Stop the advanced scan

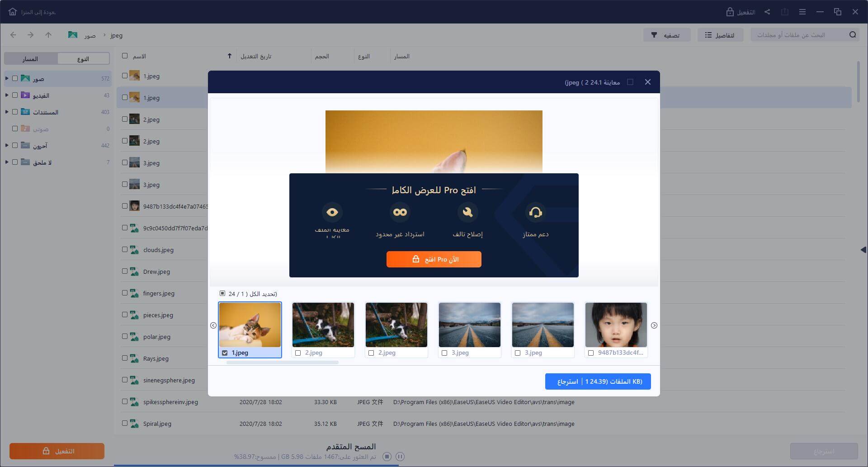pos(387,457)
